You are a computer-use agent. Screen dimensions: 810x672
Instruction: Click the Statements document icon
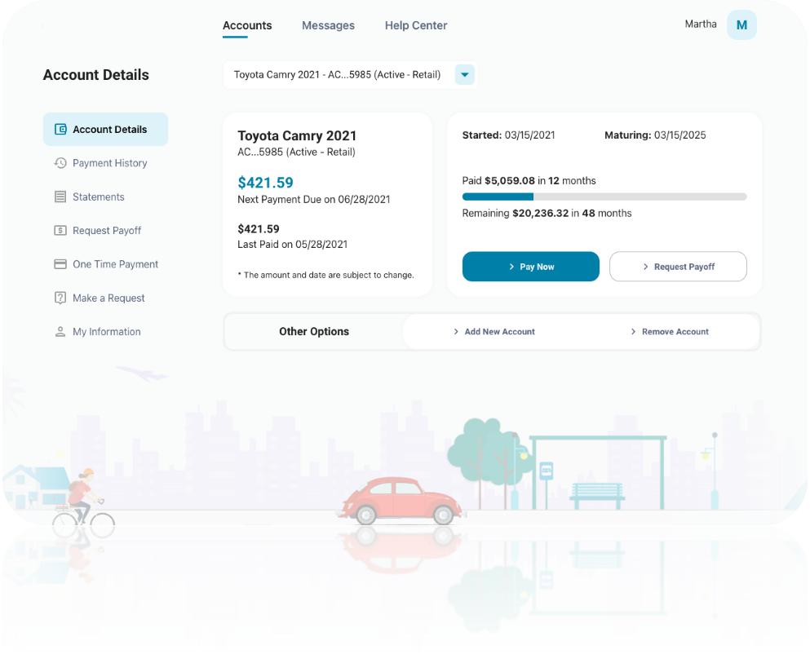(60, 197)
